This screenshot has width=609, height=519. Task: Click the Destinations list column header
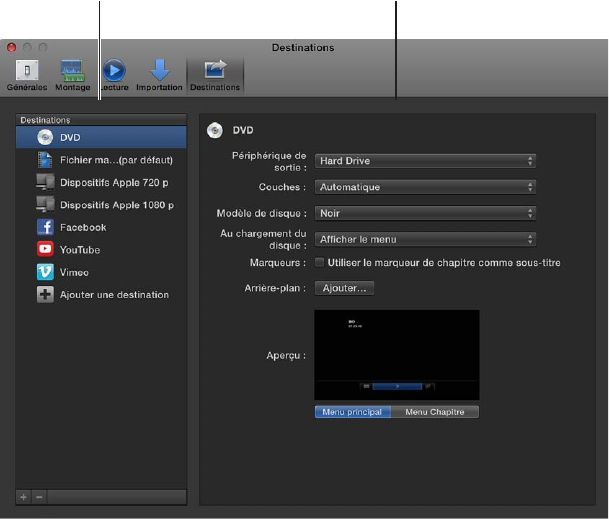101,120
